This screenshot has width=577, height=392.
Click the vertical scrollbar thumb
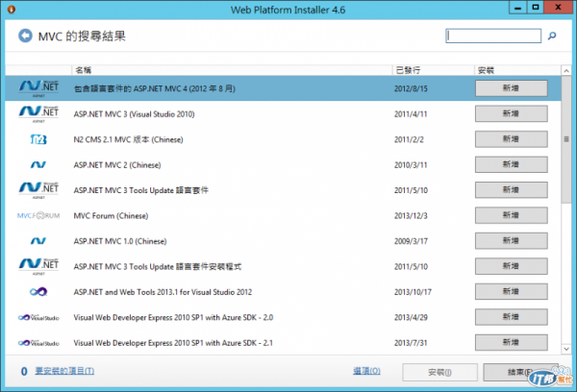566,139
